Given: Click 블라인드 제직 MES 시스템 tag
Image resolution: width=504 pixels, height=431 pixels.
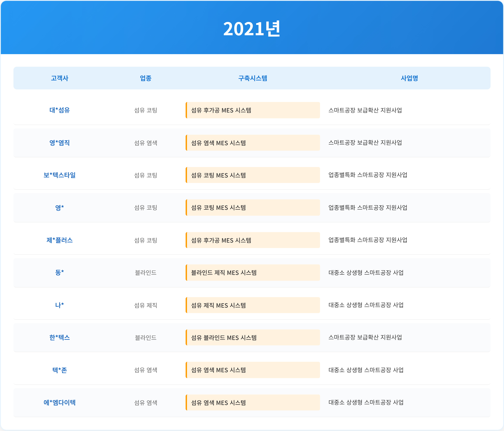Looking at the screenshot, I should pos(224,273).
